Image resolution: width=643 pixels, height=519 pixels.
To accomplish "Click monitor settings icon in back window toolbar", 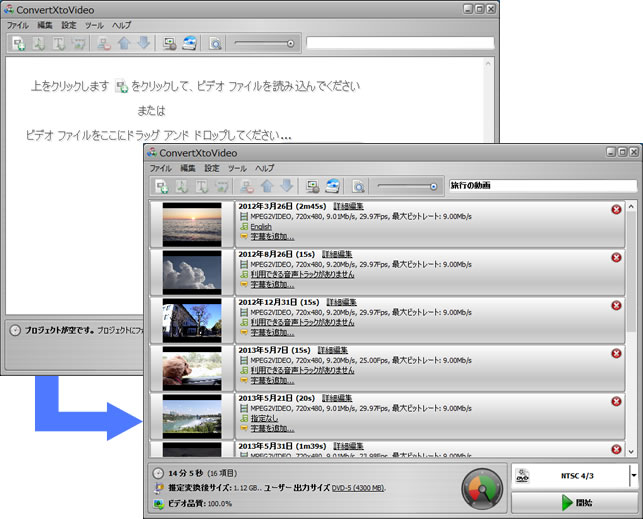I will (169, 43).
